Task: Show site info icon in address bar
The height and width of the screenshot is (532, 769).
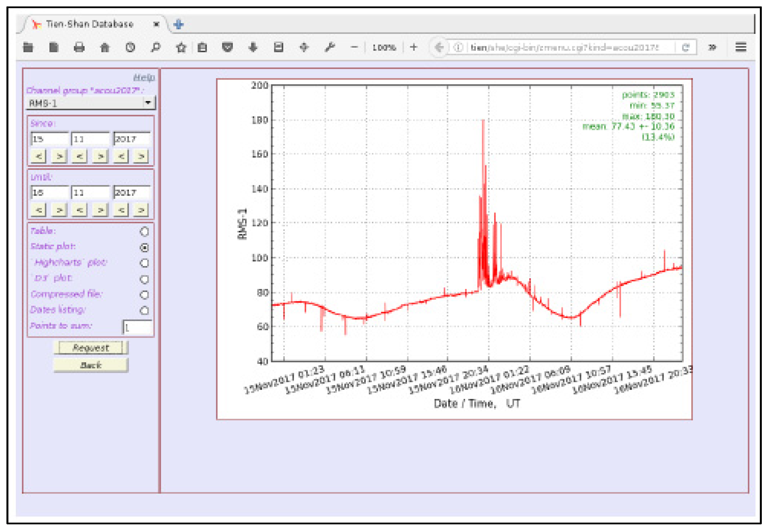Action: click(x=459, y=47)
